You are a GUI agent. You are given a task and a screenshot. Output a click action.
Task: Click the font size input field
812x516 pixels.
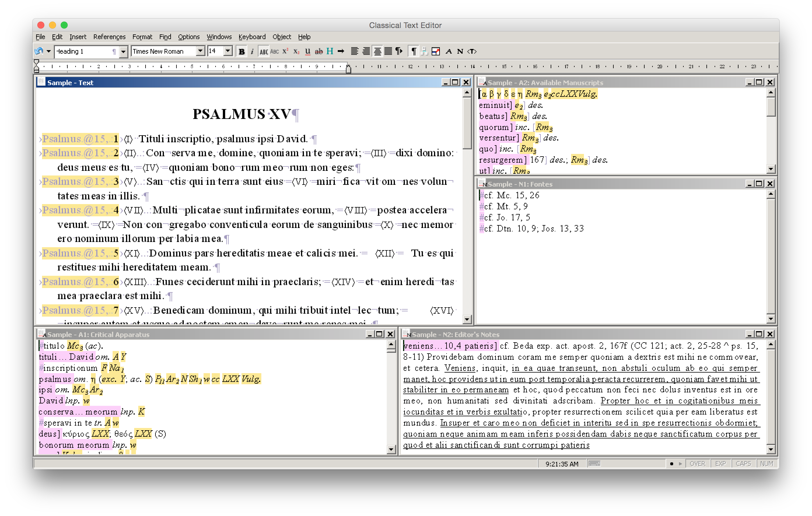214,52
